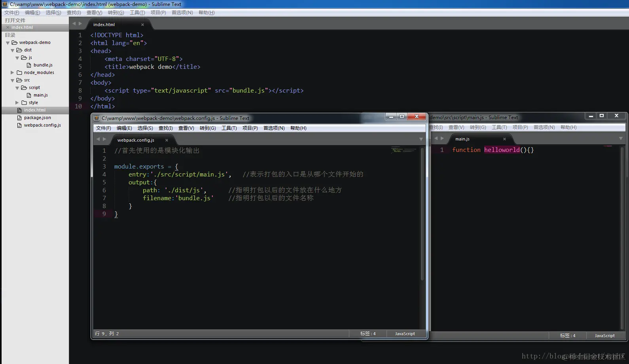This screenshot has width=629, height=364.
Task: Open 文件(F) menu in main window
Action: (x=12, y=13)
